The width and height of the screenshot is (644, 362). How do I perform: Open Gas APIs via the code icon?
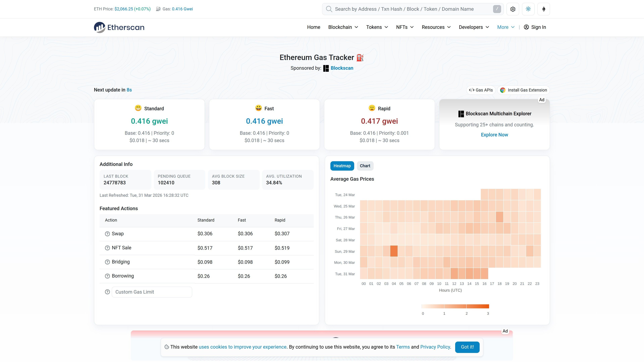pos(472,90)
